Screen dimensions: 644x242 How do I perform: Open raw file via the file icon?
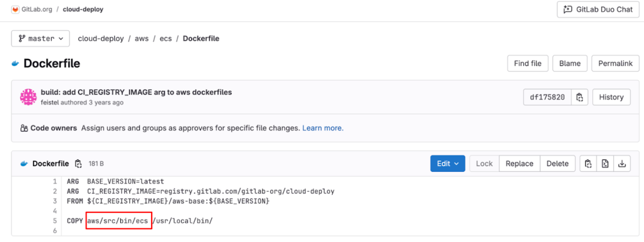[605, 163]
